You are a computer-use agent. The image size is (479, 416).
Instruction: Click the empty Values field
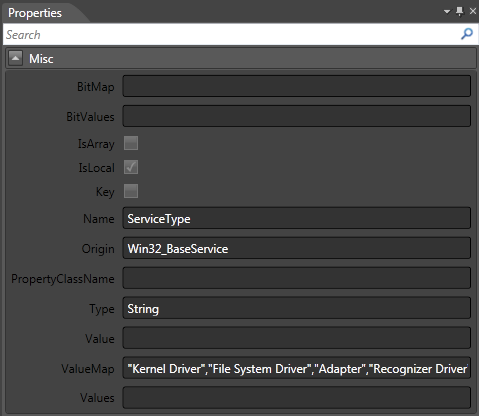coord(297,397)
